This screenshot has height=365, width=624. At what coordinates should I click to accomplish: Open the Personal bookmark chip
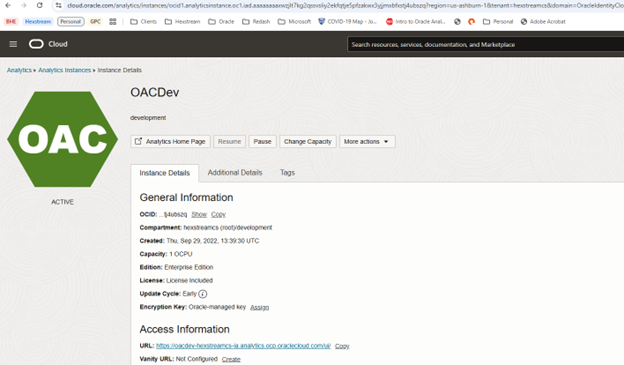[70, 21]
